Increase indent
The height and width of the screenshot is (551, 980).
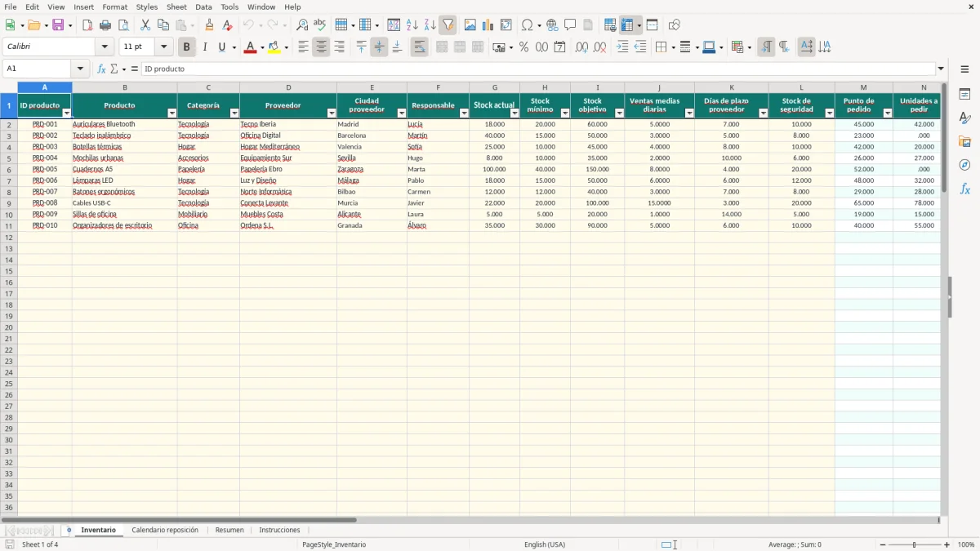click(622, 47)
